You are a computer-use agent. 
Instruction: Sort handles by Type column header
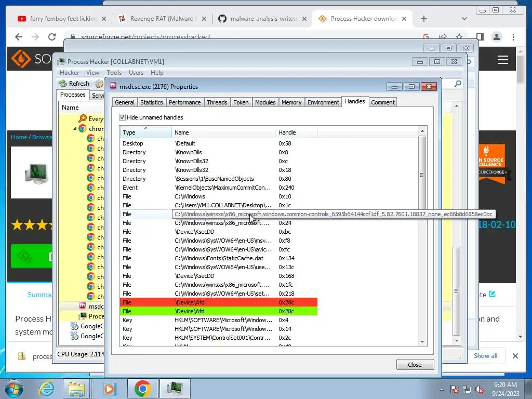[145, 132]
